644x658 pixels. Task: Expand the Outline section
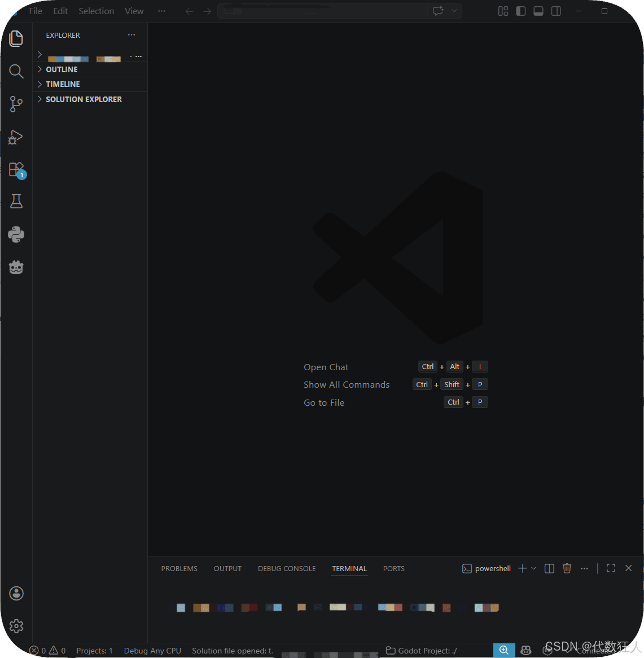point(90,69)
